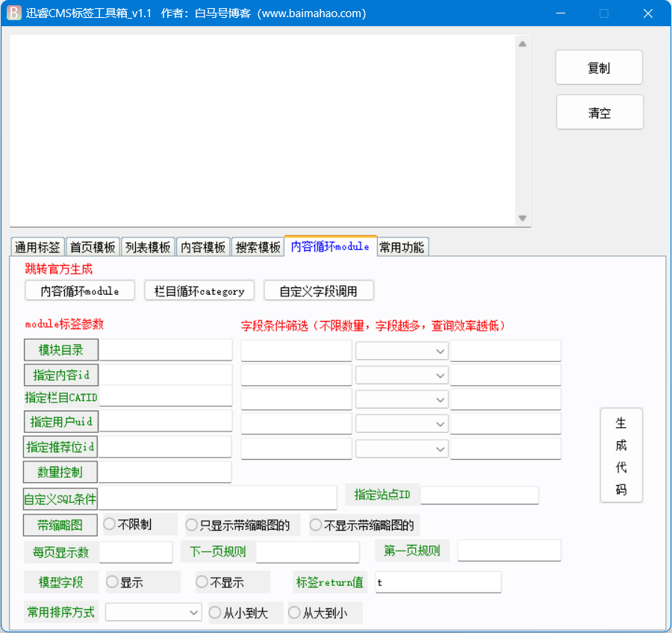The image size is (672, 633).
Task: Open the fourth field condition operator dropdown
Action: pyautogui.click(x=402, y=424)
